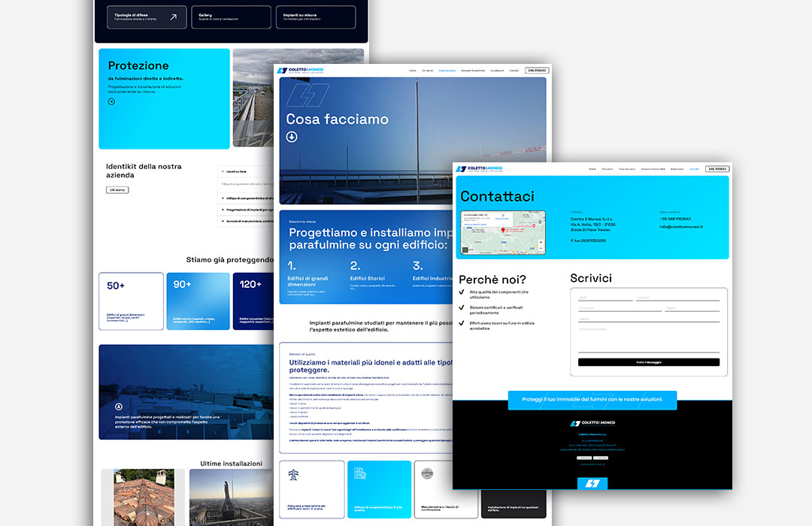Image resolution: width=812 pixels, height=526 pixels.
Task: Click the round seal icon for Manutenzione card
Action: coord(427,474)
